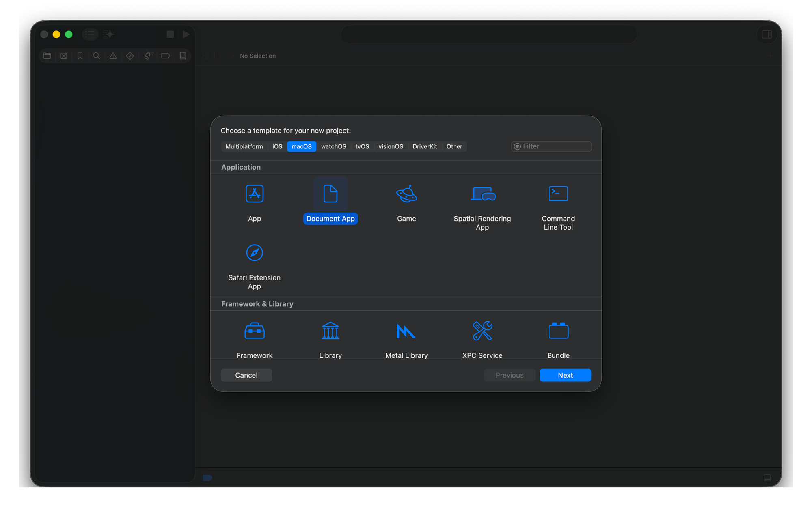The image size is (812, 527).
Task: Pick the Library template icon
Action: coord(330,331)
